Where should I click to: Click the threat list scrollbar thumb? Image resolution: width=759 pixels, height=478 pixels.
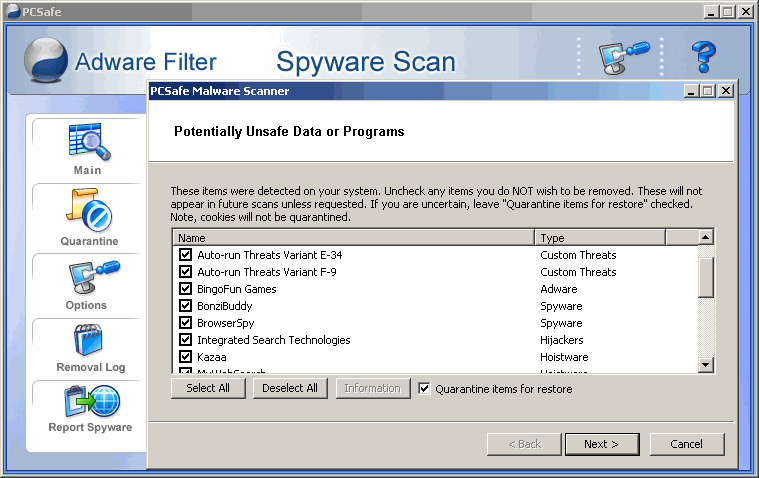coord(706,278)
